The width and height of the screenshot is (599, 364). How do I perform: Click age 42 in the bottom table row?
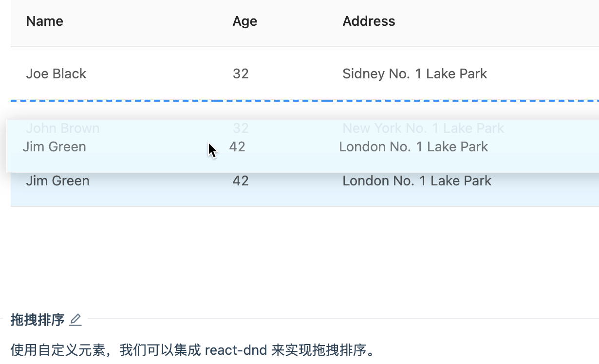point(241,181)
